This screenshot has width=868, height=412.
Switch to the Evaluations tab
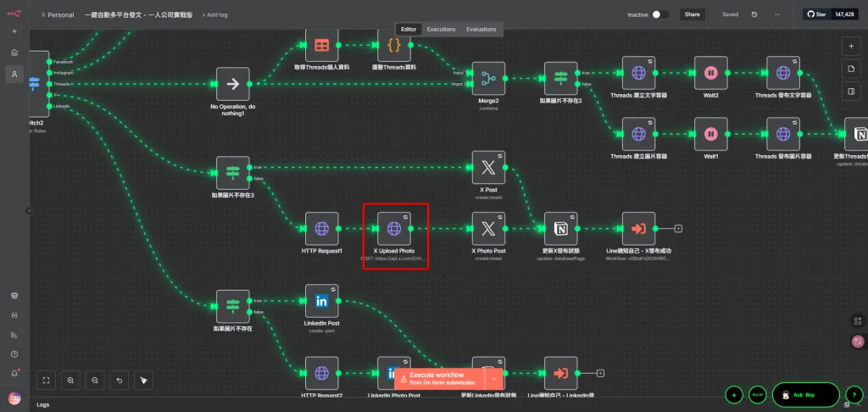coord(481,30)
